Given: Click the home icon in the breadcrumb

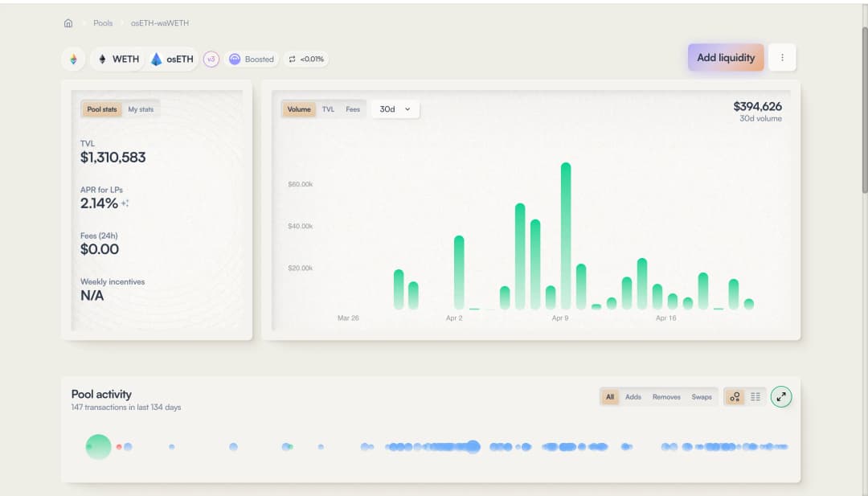Looking at the screenshot, I should click(68, 23).
